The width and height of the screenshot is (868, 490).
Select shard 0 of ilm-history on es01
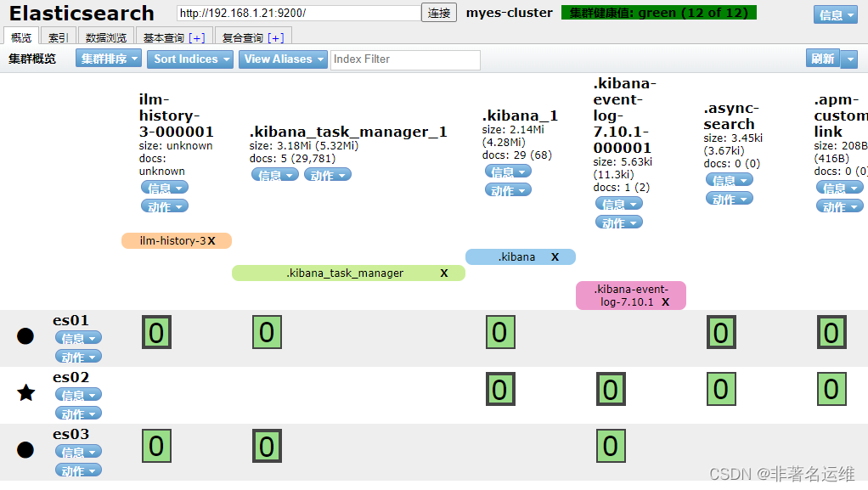[156, 332]
